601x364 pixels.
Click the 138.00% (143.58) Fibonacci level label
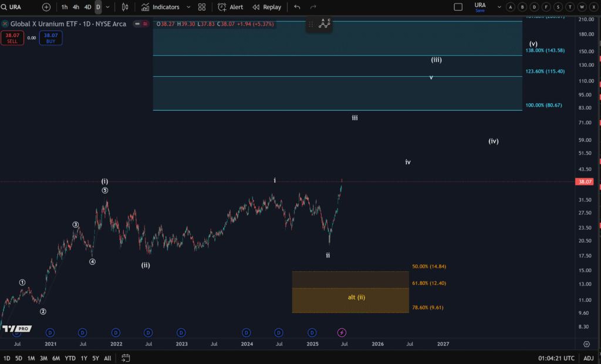[545, 50]
